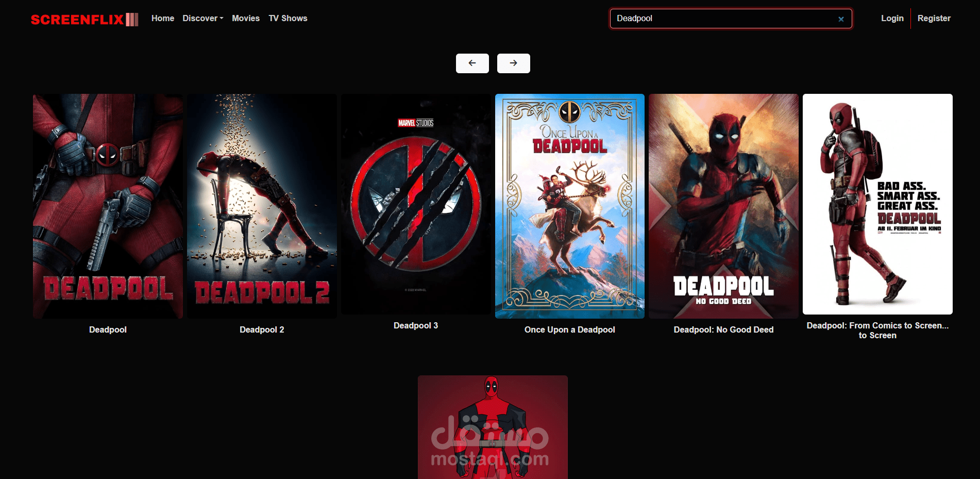The image size is (980, 479).
Task: Open the Deadpool movie poster
Action: (108, 206)
